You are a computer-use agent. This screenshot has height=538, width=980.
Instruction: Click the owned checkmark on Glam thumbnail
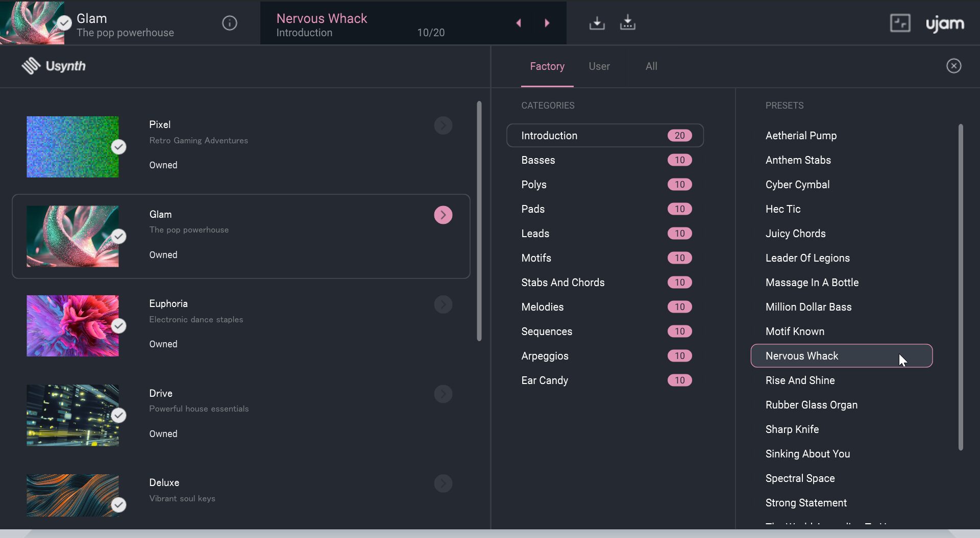[119, 237]
